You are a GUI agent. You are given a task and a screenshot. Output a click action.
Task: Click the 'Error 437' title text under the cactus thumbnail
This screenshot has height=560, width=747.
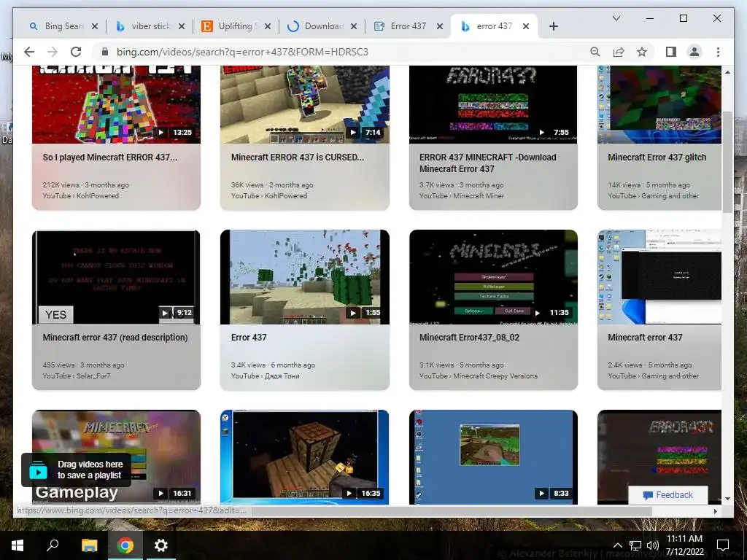point(249,337)
